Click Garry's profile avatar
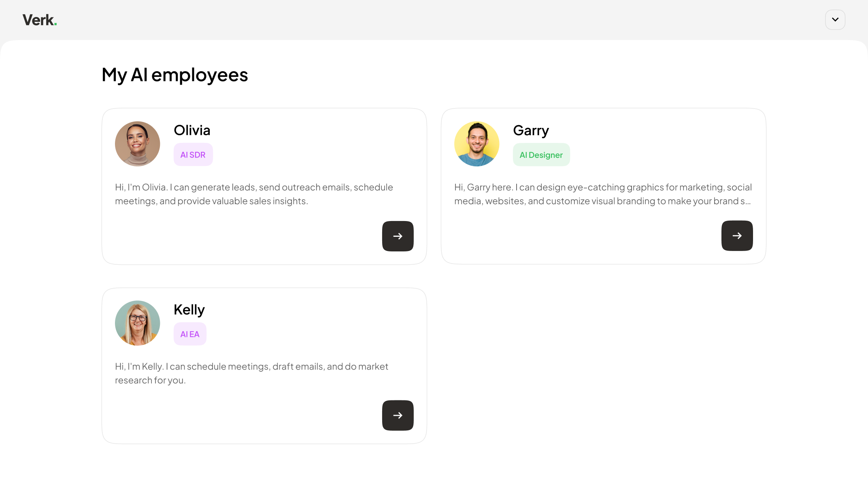The height and width of the screenshot is (485, 868). pos(477,144)
